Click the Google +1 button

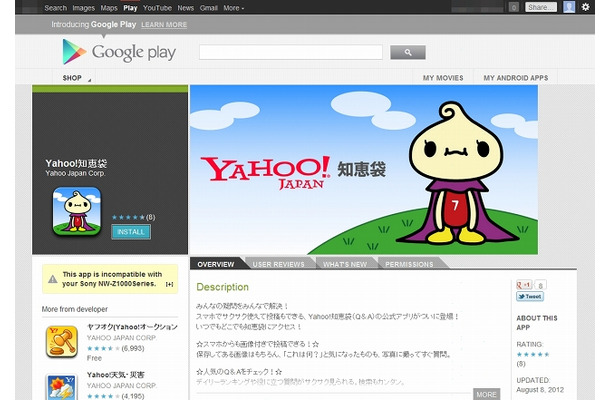524,285
